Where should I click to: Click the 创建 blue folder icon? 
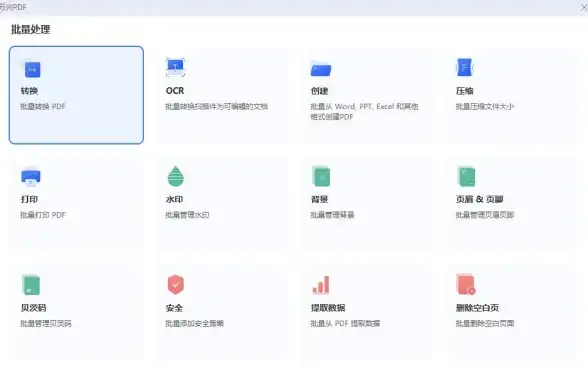click(x=321, y=68)
